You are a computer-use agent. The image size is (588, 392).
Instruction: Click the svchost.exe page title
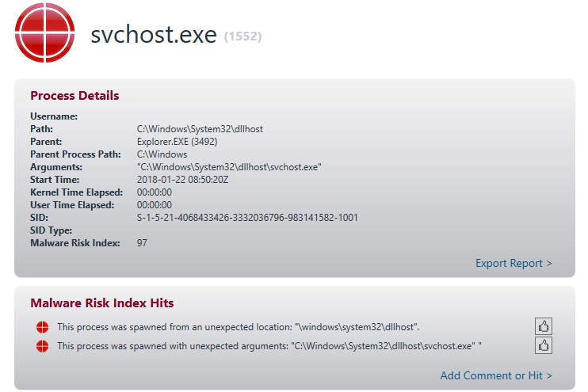point(153,35)
